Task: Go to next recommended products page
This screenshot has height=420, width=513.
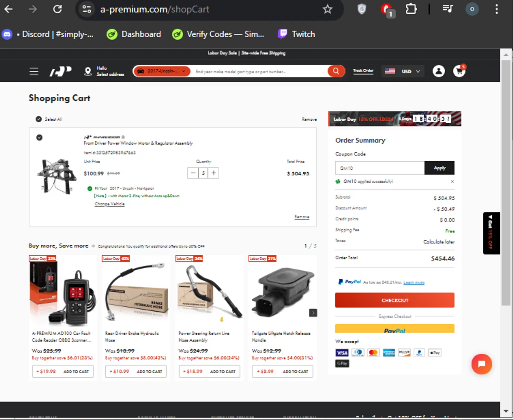Action: point(313,313)
